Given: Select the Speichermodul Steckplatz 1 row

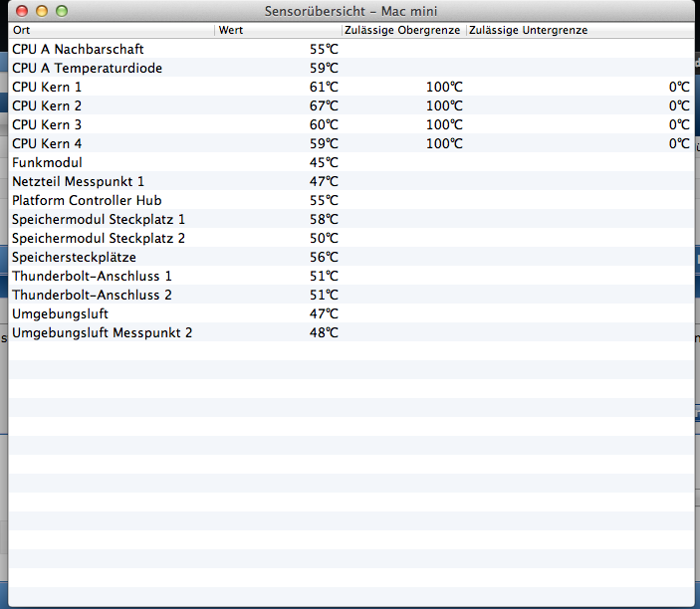Looking at the screenshot, I should [351, 219].
